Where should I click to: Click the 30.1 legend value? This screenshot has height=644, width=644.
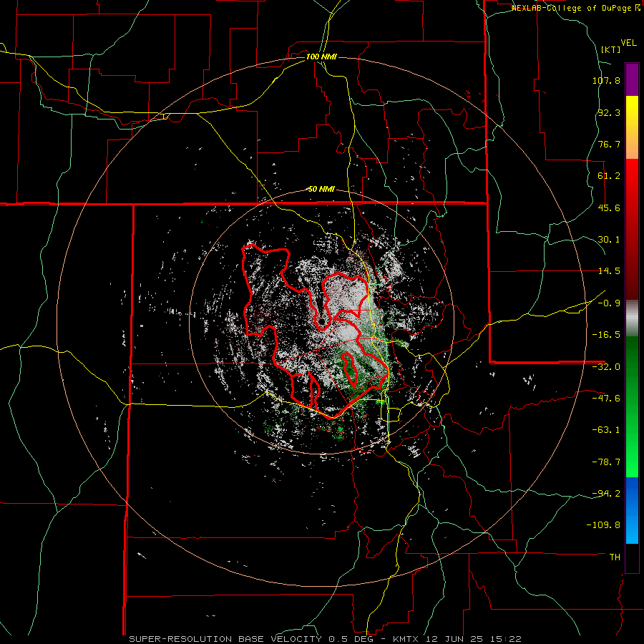(x=609, y=240)
